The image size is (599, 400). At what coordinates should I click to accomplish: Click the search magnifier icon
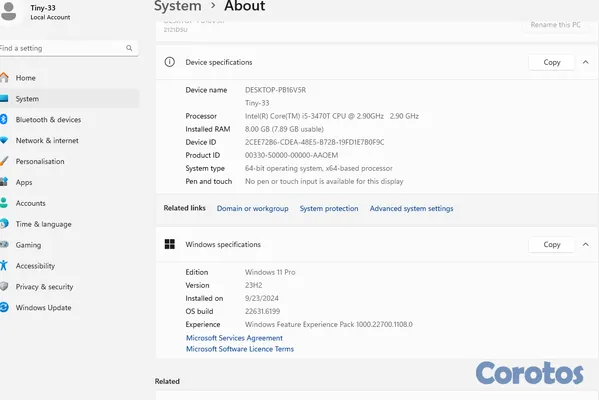tap(129, 48)
